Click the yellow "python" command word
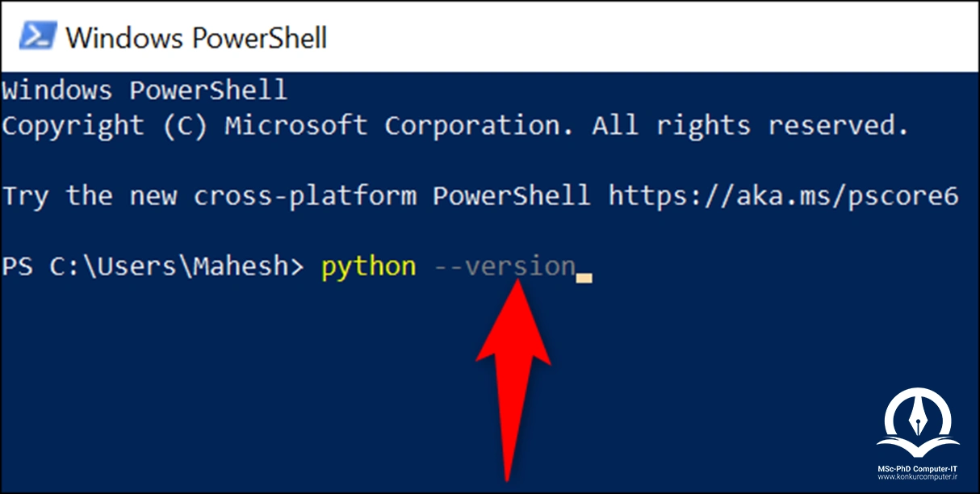Image resolution: width=980 pixels, height=494 pixels. coord(369,267)
